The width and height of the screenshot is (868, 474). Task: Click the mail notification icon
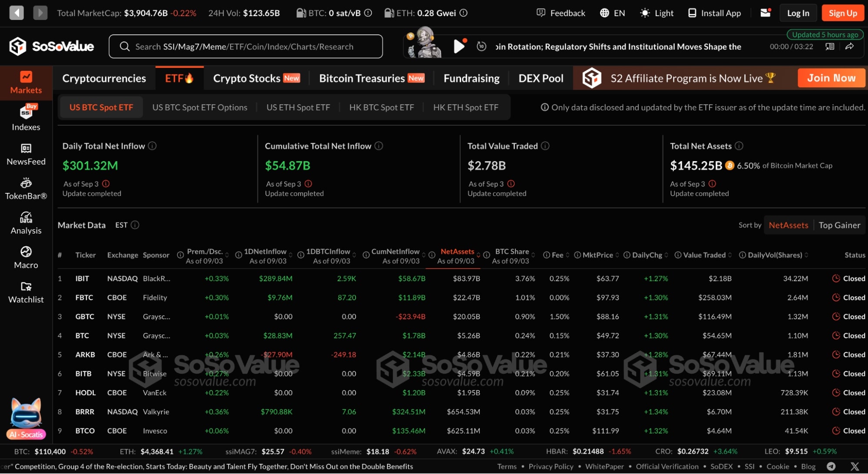765,13
